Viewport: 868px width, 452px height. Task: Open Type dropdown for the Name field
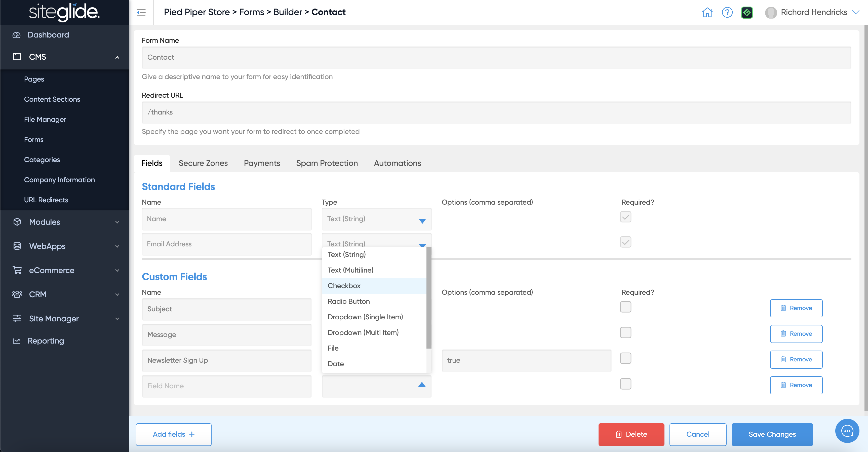(376, 219)
